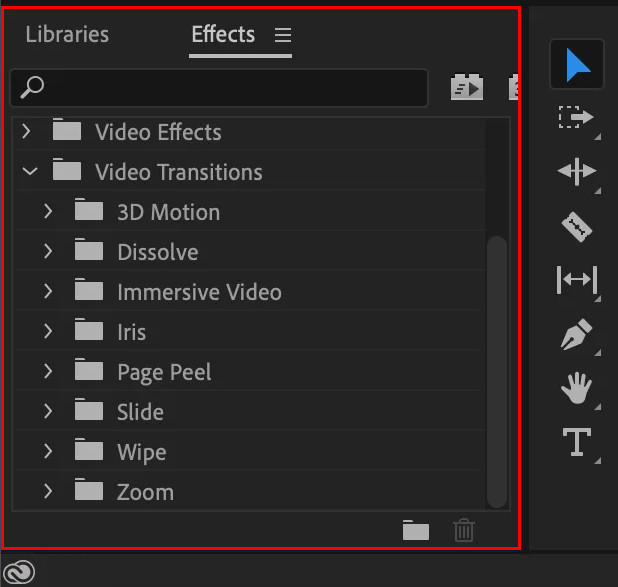Collapse the Video Transitions folder
This screenshot has height=587, width=618.
tap(30, 171)
